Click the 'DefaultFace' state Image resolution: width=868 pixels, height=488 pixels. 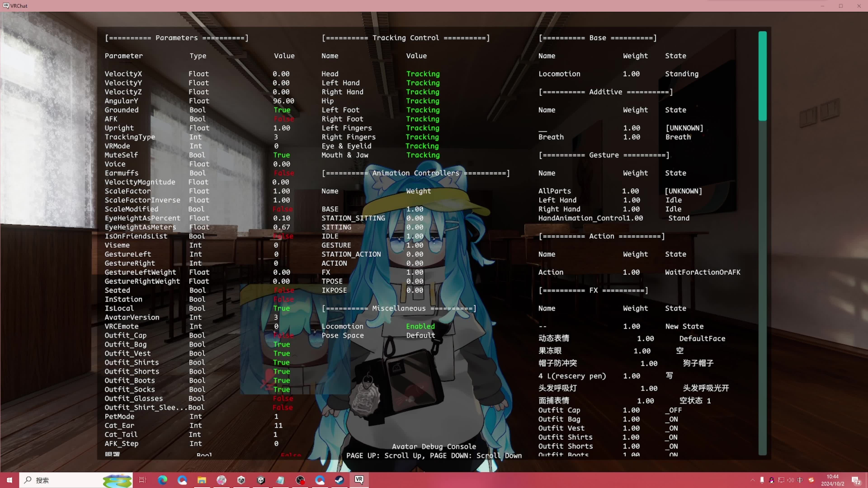click(702, 338)
